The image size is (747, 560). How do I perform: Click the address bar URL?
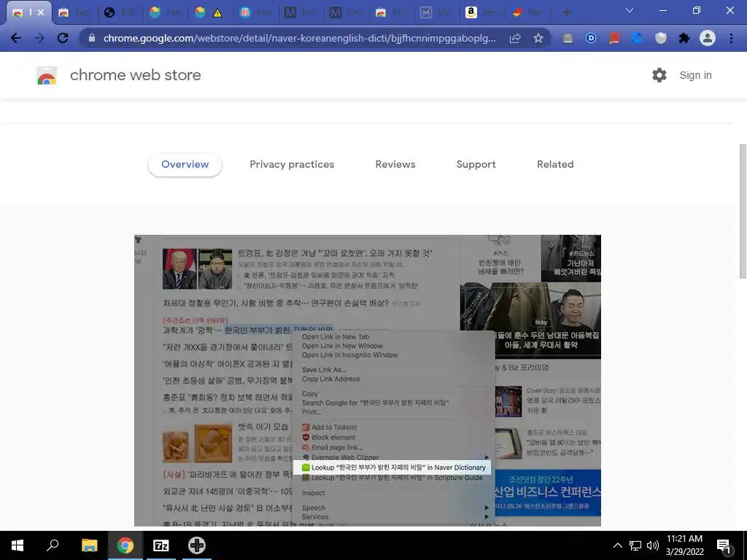[x=299, y=38]
